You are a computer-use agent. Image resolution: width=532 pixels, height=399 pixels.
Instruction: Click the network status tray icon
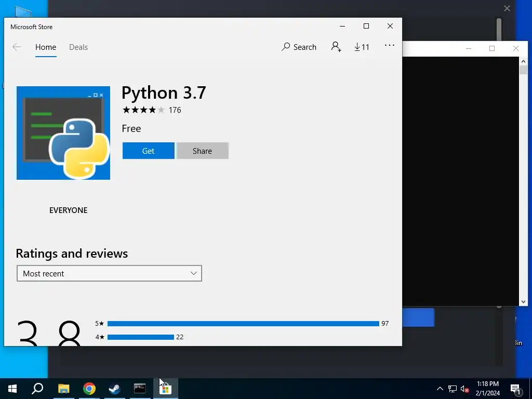[453, 389]
